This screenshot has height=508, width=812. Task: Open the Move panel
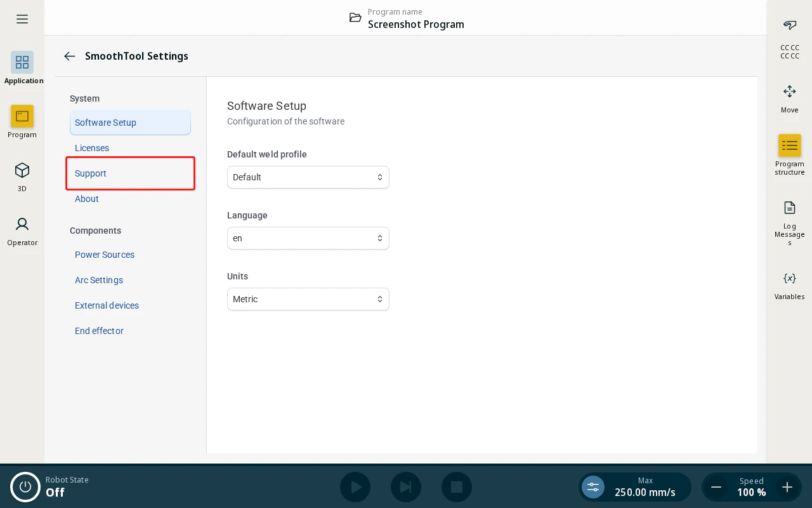[790, 98]
